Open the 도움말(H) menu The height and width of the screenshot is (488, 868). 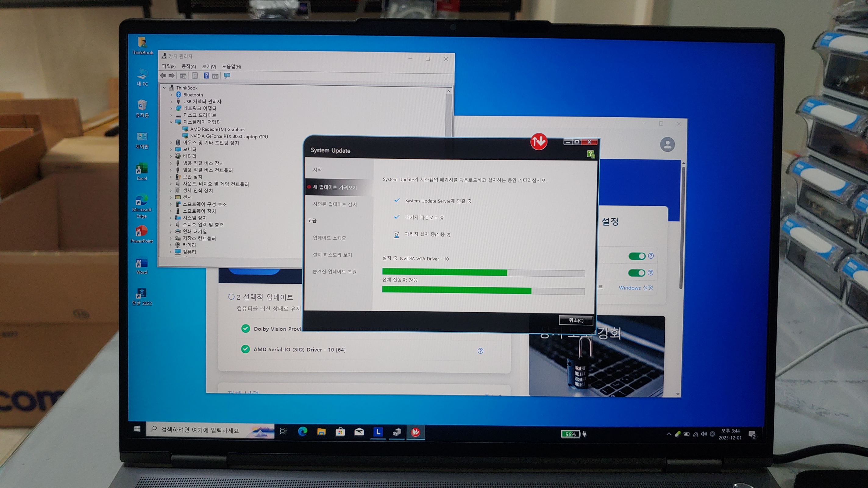click(x=231, y=66)
